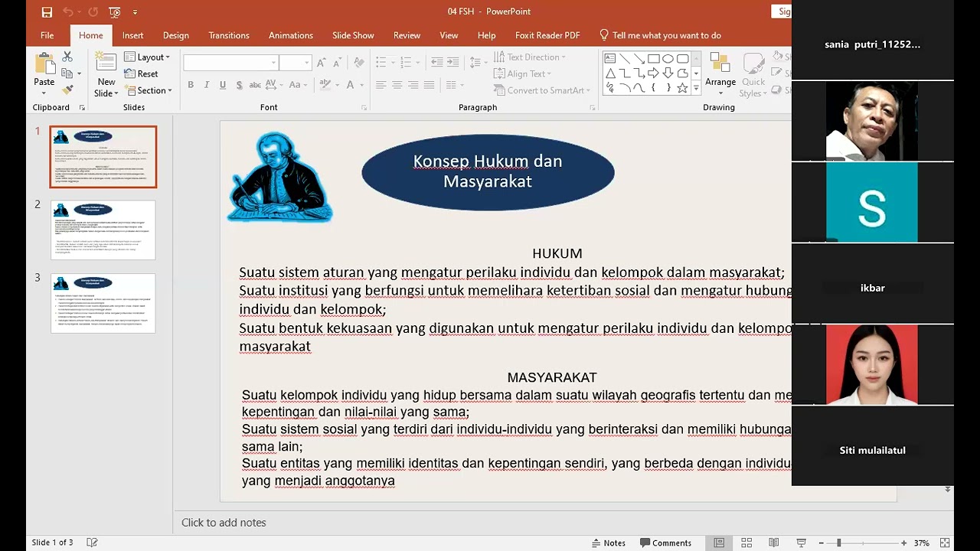Select the Rectangle shape in shapes gallery
Viewport: 980px width, 551px height.
pyautogui.click(x=653, y=59)
